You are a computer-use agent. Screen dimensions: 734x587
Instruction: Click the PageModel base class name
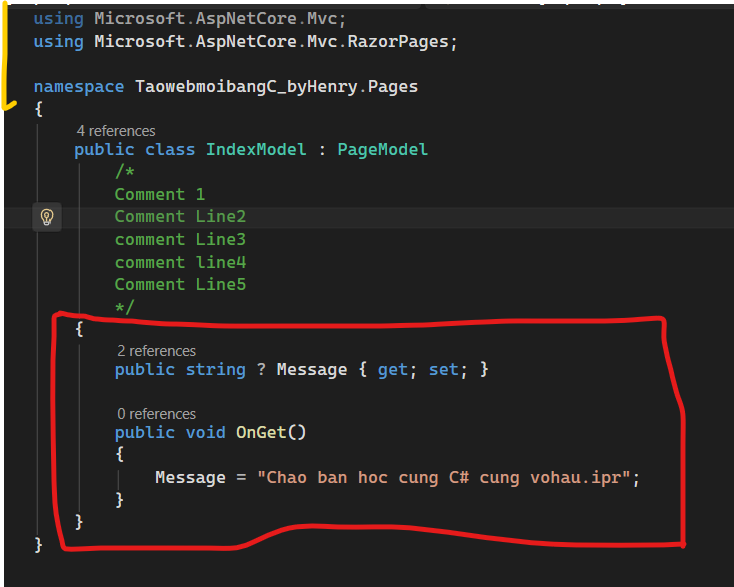pos(382,150)
